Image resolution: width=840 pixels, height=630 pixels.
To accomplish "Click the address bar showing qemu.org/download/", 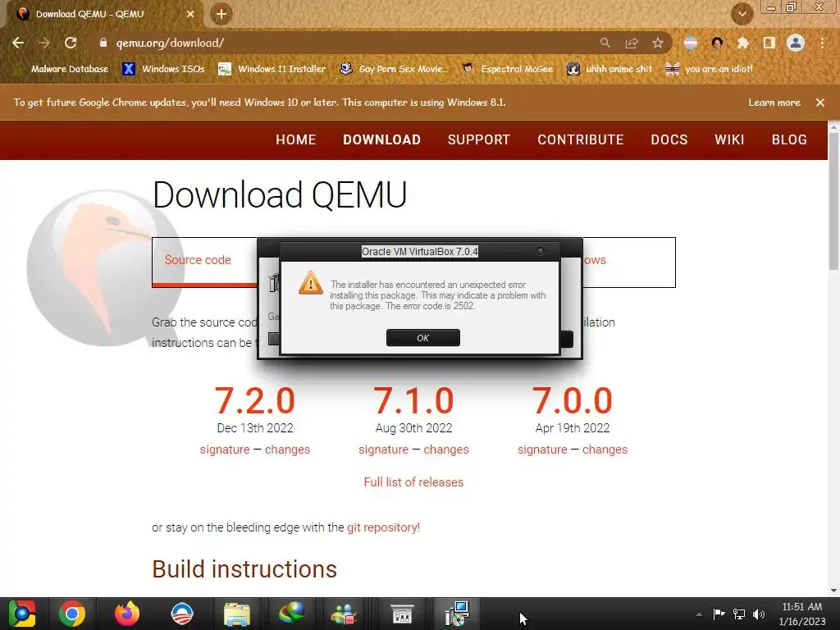I will pyautogui.click(x=343, y=43).
